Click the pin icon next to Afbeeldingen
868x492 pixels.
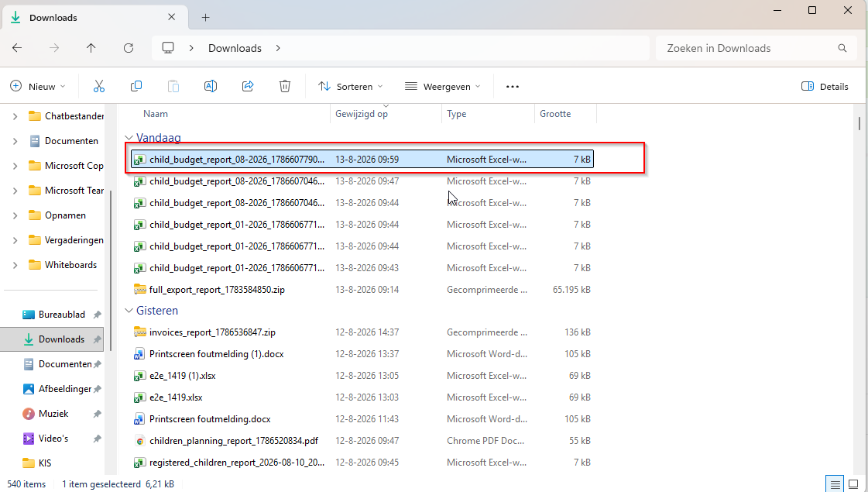point(98,389)
